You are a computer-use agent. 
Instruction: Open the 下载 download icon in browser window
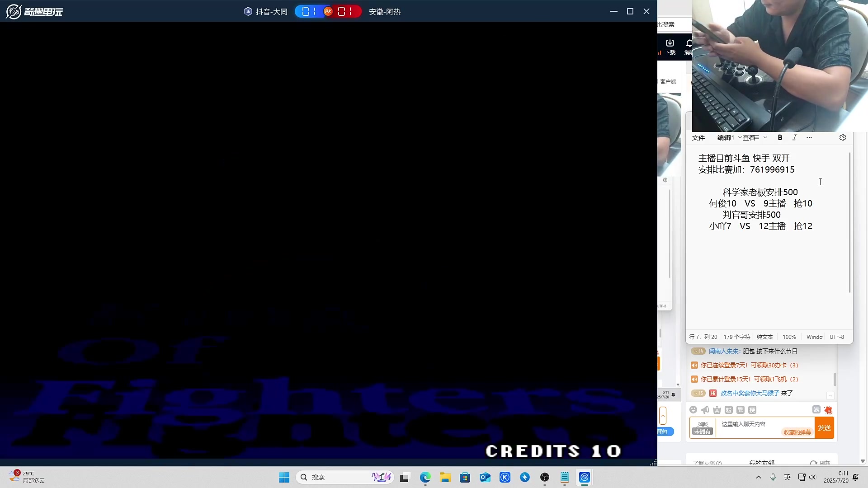click(670, 47)
